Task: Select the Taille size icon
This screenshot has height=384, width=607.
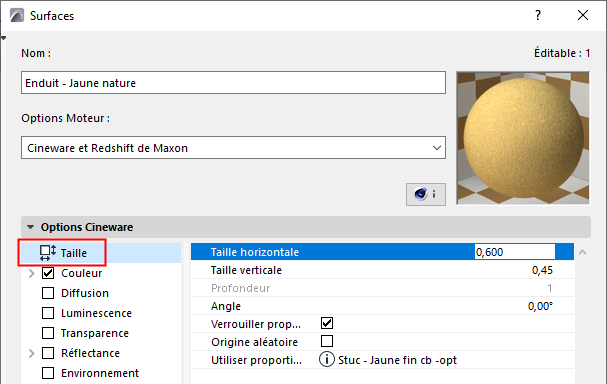Action: (x=48, y=253)
